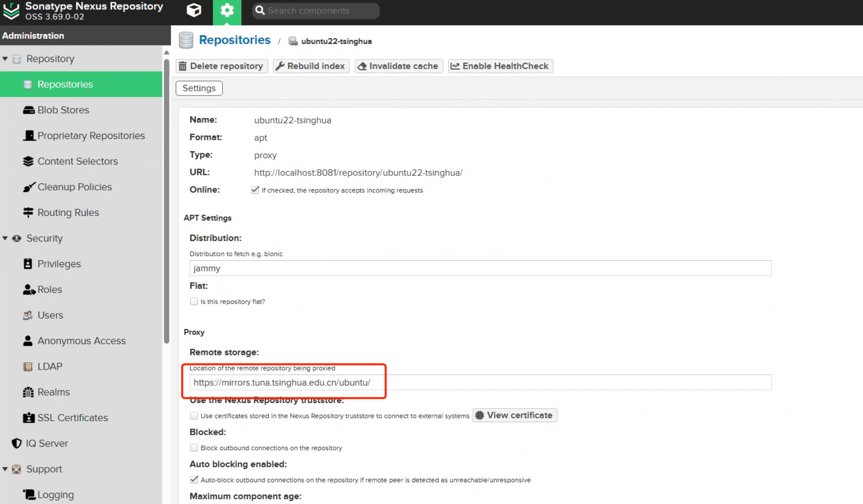Open Content Selectors page
The height and width of the screenshot is (504, 863).
click(x=78, y=161)
